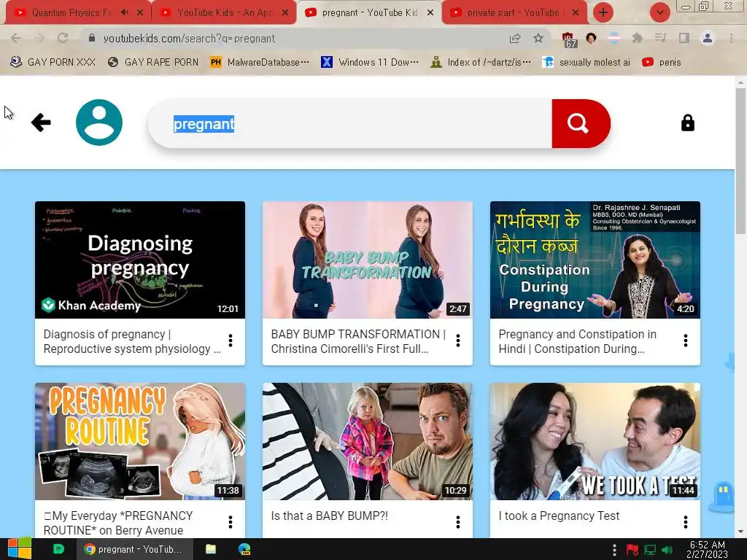747x560 pixels.
Task: Open the I took a Pregnancy Test title
Action: [x=559, y=516]
